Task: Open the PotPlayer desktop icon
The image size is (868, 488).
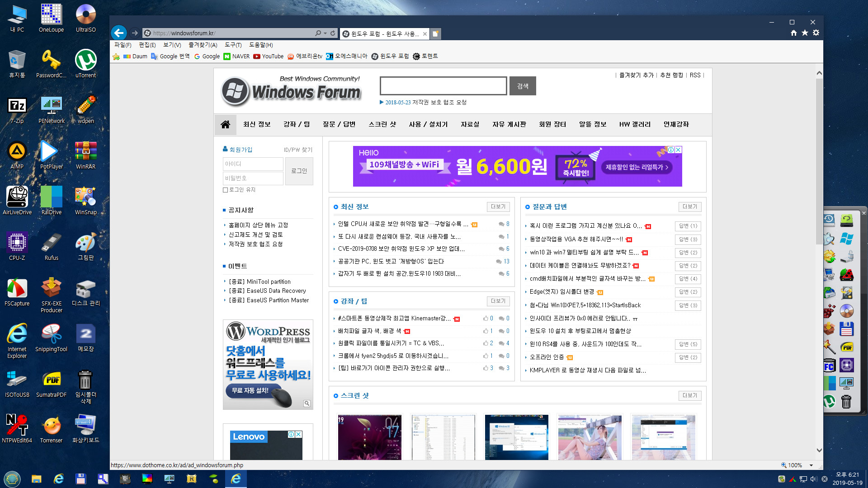Action: tap(51, 155)
